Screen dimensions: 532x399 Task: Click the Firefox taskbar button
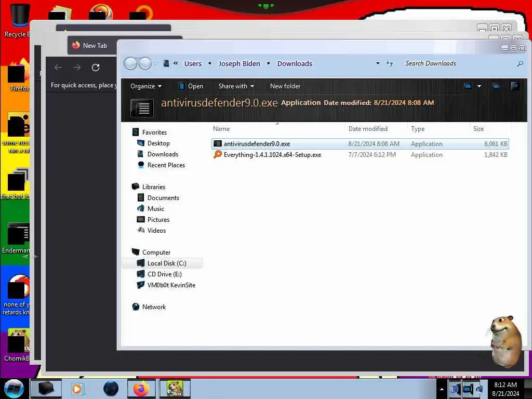141,389
